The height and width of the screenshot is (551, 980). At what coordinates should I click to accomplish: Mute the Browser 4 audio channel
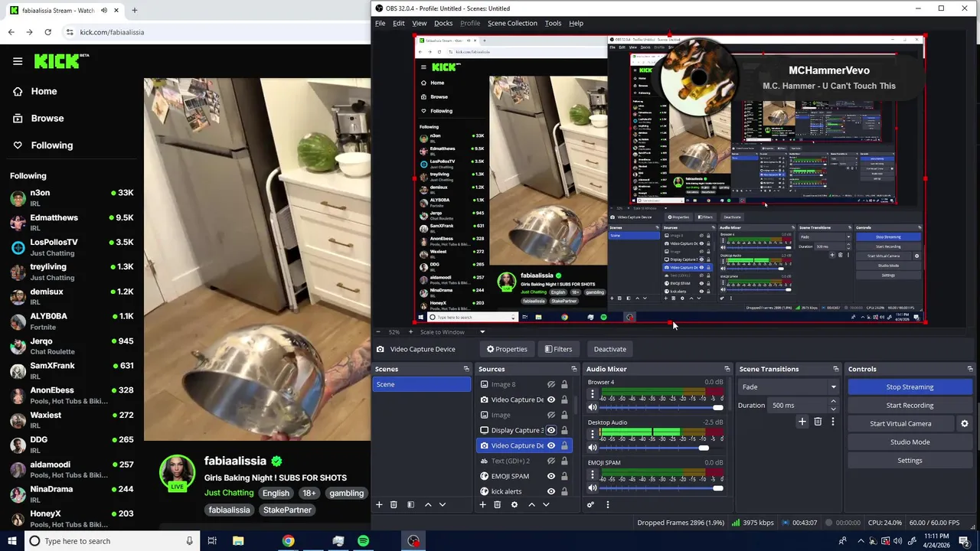pyautogui.click(x=592, y=407)
